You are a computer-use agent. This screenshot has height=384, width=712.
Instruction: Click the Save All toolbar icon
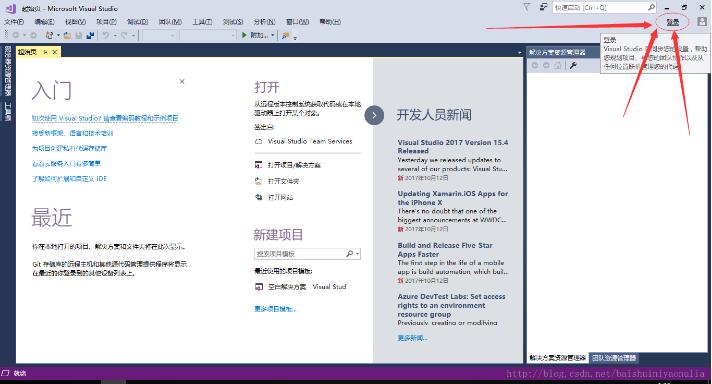coord(90,35)
